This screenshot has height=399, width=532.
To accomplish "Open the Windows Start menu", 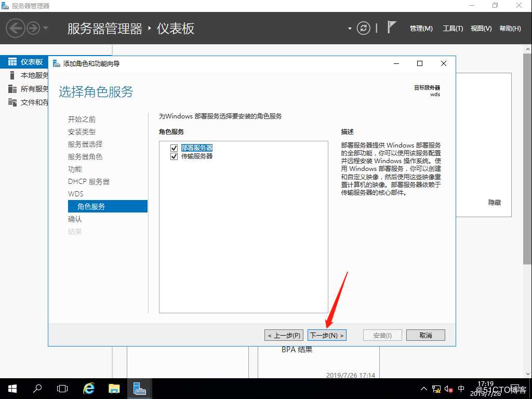I will pyautogui.click(x=12, y=389).
